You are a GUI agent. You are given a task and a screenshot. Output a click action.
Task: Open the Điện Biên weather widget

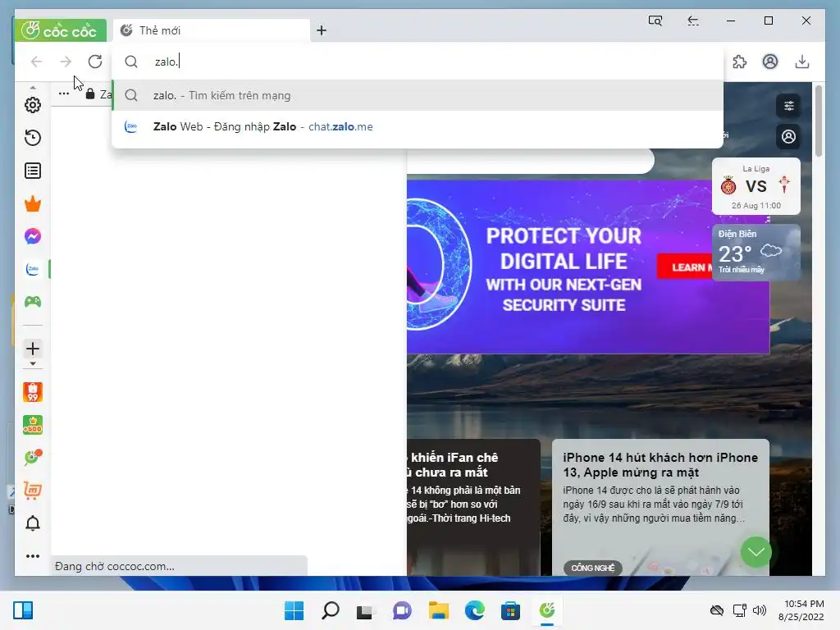click(x=756, y=252)
